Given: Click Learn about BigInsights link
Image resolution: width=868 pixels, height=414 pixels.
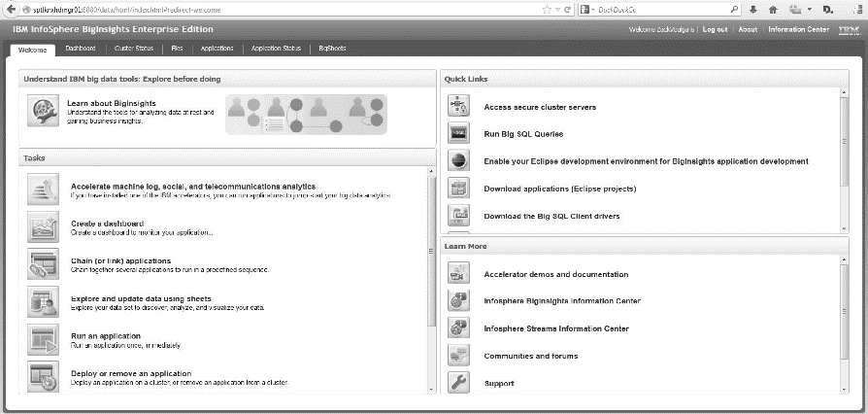Looking at the screenshot, I should [x=112, y=103].
